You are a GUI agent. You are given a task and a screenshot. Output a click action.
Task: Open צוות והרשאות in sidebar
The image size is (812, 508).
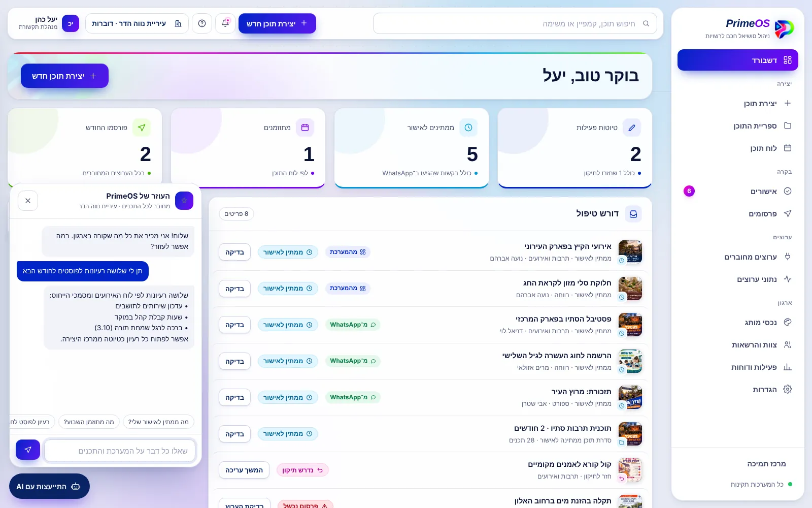[738, 344]
